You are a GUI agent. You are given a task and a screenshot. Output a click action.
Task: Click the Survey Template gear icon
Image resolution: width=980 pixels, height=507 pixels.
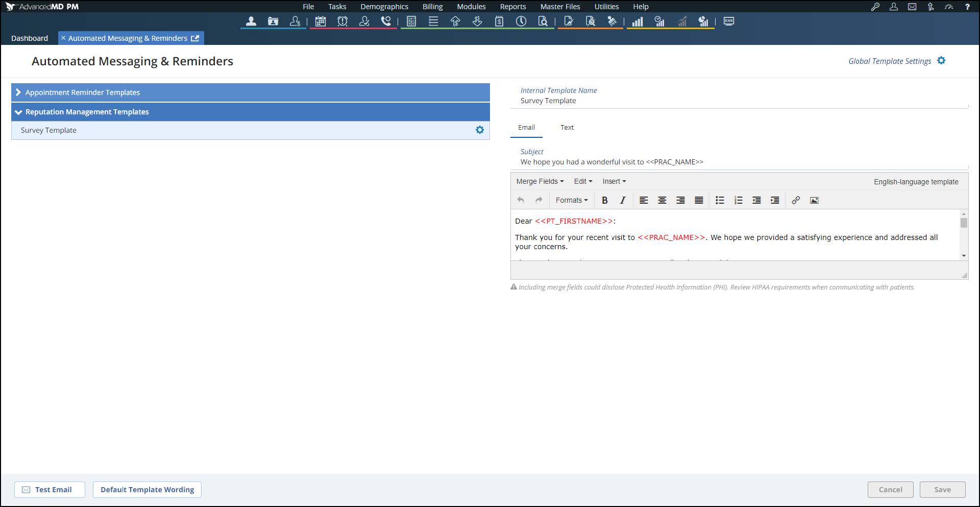(x=480, y=130)
